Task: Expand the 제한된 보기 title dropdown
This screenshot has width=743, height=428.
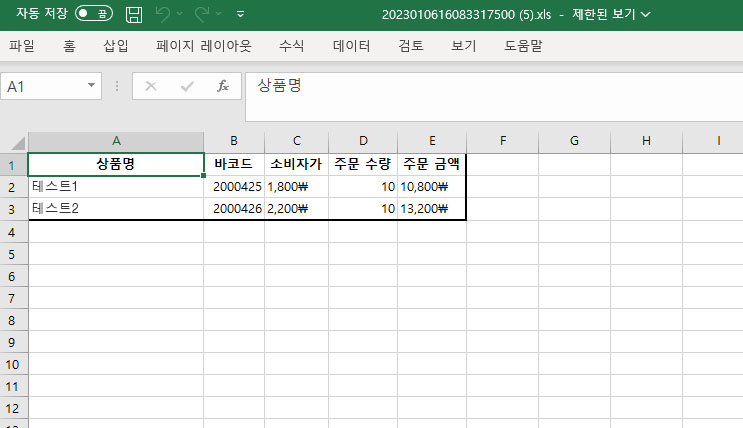Action: [x=645, y=15]
